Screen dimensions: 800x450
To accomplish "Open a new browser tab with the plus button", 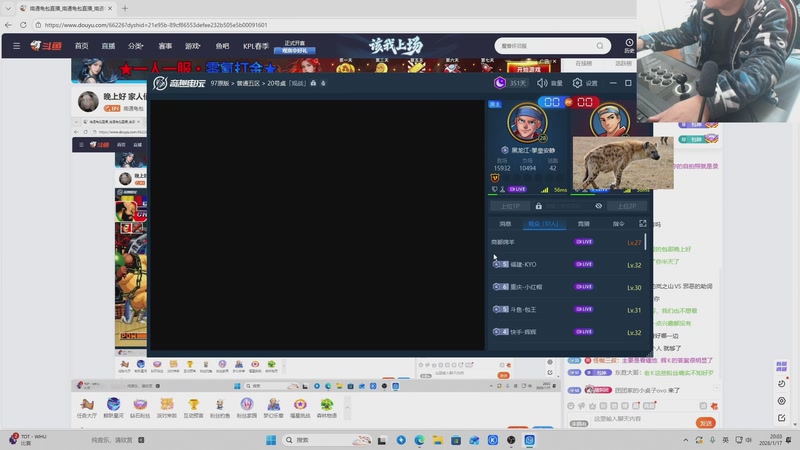I will pos(125,8).
